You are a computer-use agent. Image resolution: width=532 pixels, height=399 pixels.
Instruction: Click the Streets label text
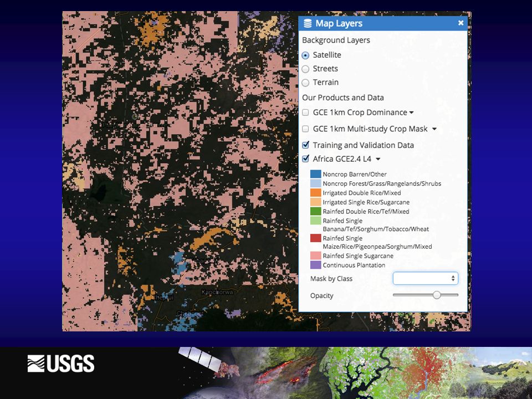click(325, 69)
